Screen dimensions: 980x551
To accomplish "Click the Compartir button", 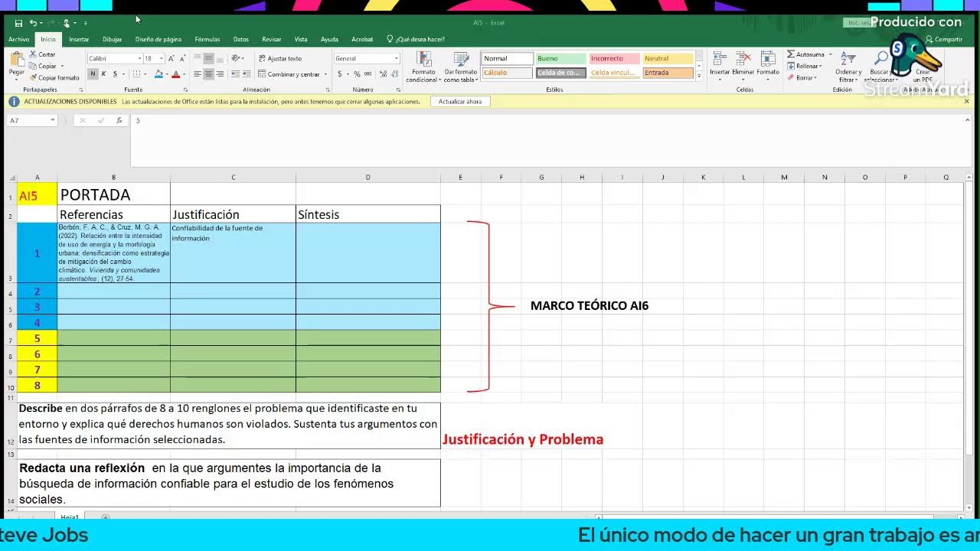I will 944,39.
